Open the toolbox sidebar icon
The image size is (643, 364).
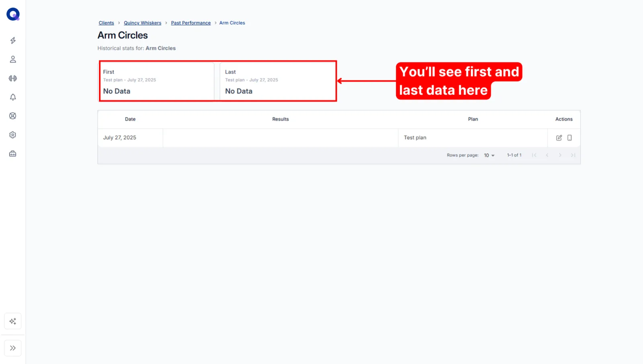click(x=13, y=154)
